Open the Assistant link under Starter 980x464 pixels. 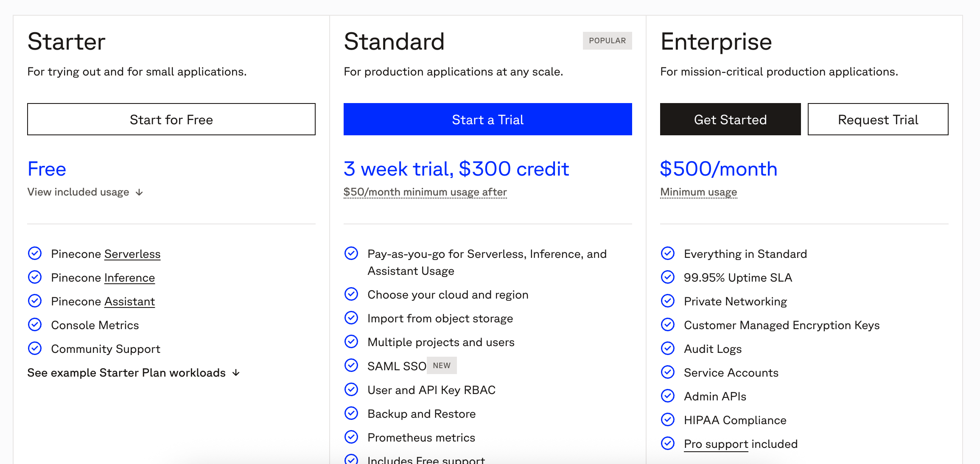coord(129,302)
